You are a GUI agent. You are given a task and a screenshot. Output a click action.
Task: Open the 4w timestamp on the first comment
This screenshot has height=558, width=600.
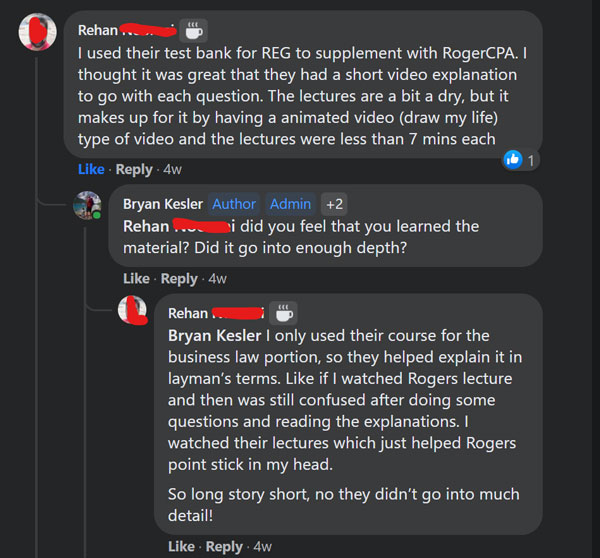click(x=173, y=169)
